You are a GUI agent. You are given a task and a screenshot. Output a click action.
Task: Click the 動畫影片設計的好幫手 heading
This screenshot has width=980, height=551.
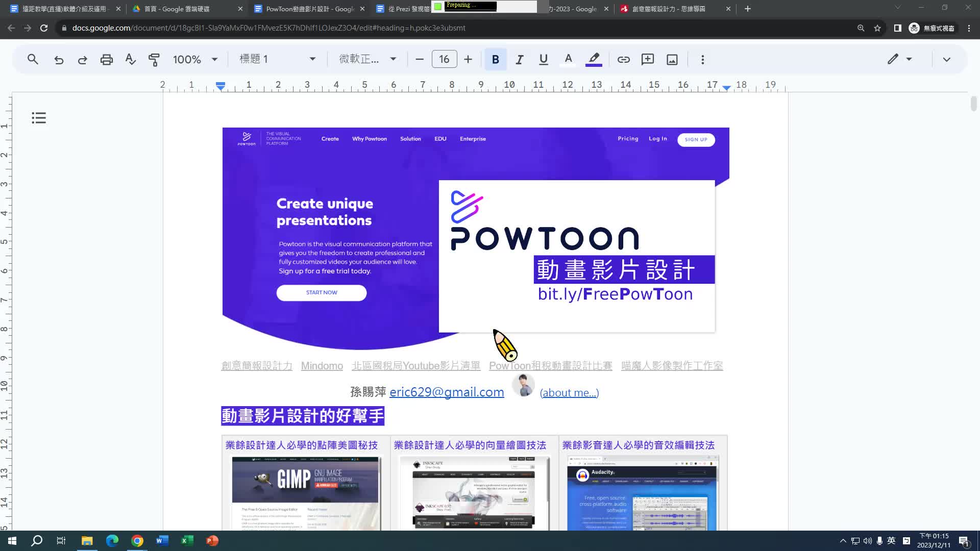302,416
